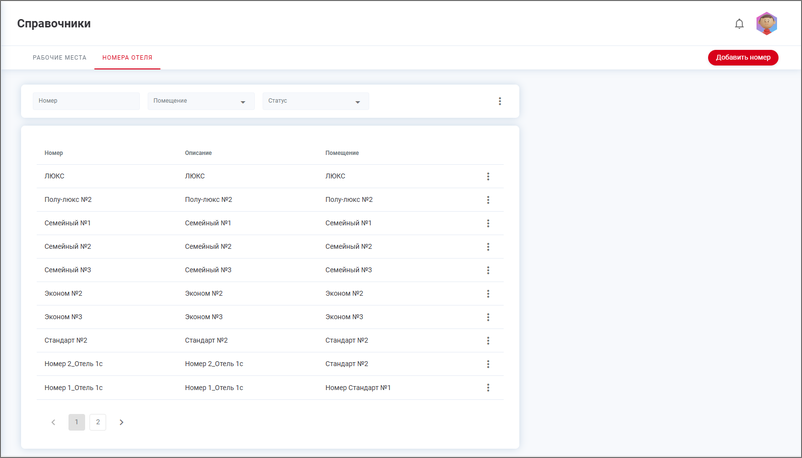
Task: Open actions menu for Стандарт №2 row
Action: [488, 341]
